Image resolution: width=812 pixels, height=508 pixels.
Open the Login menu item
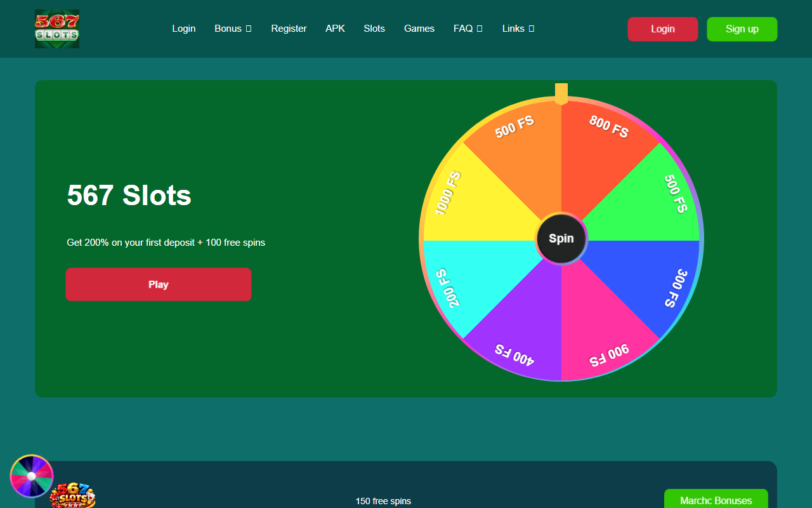tap(184, 29)
